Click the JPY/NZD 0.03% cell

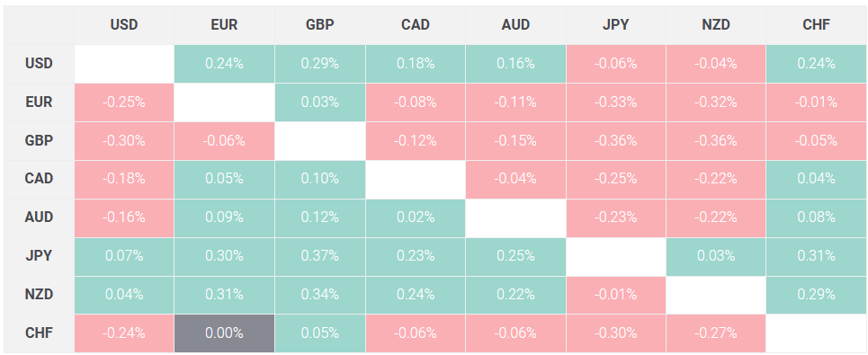point(716,256)
